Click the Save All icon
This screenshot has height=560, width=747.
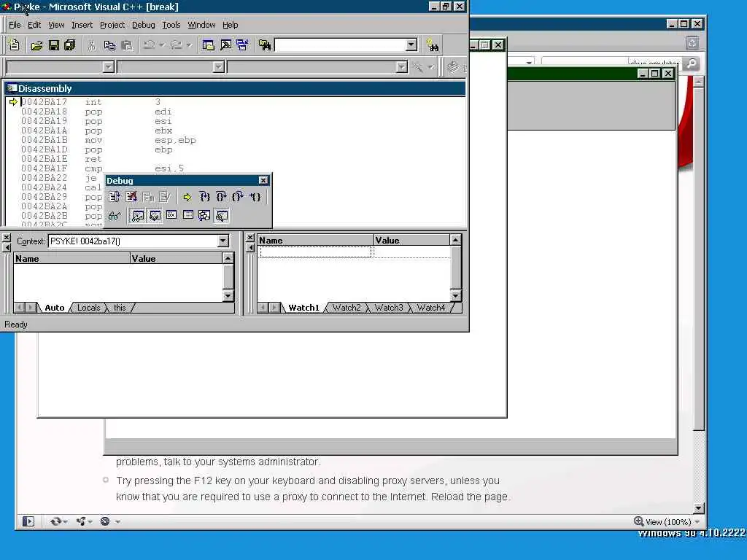(69, 45)
